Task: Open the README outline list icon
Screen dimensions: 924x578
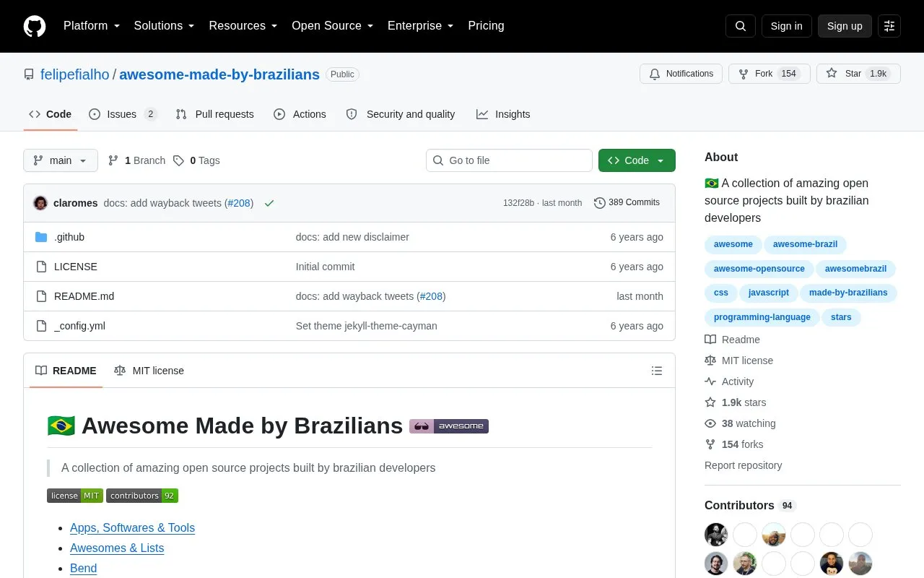Action: pyautogui.click(x=657, y=371)
